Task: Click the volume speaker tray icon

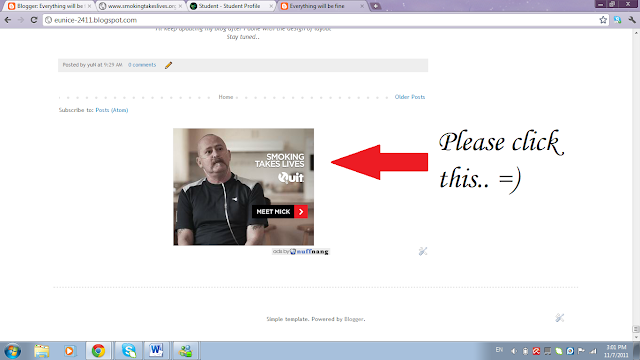Action: coord(514,351)
